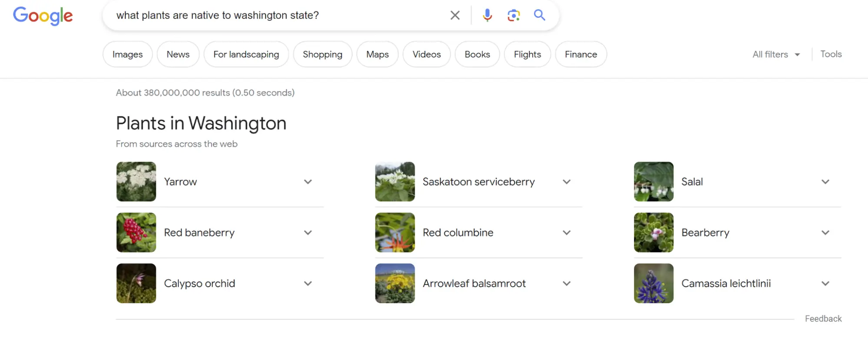Open Google Lens image search
868x338 pixels.
click(x=513, y=16)
